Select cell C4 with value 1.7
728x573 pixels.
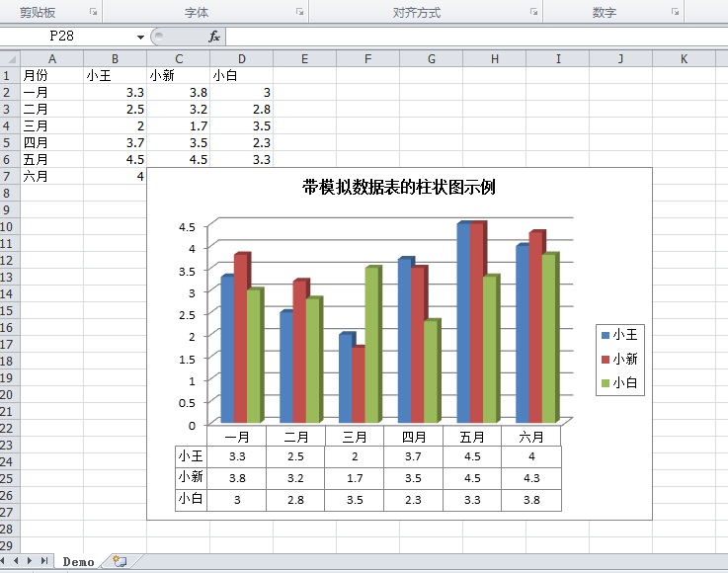[179, 125]
